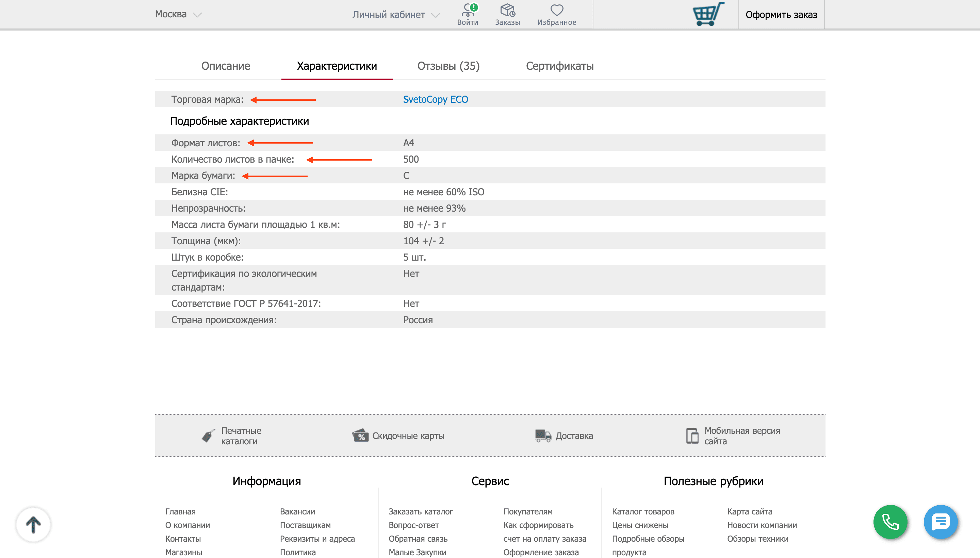This screenshot has width=980, height=558.
Task: Open Мобильная версия сайта link
Action: (x=742, y=436)
